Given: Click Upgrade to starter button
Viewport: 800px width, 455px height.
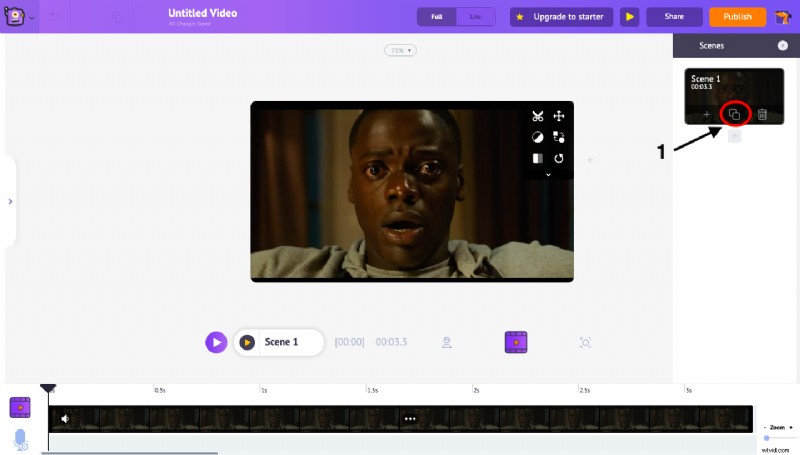Looking at the screenshot, I should 561,17.
